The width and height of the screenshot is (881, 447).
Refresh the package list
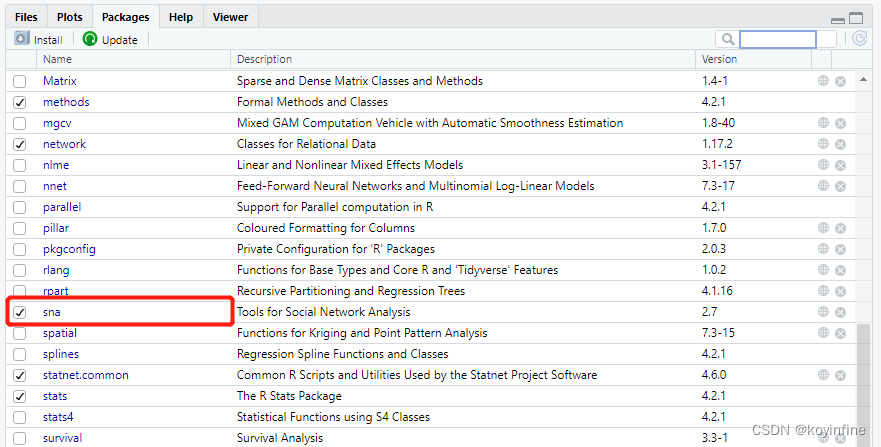[859, 39]
